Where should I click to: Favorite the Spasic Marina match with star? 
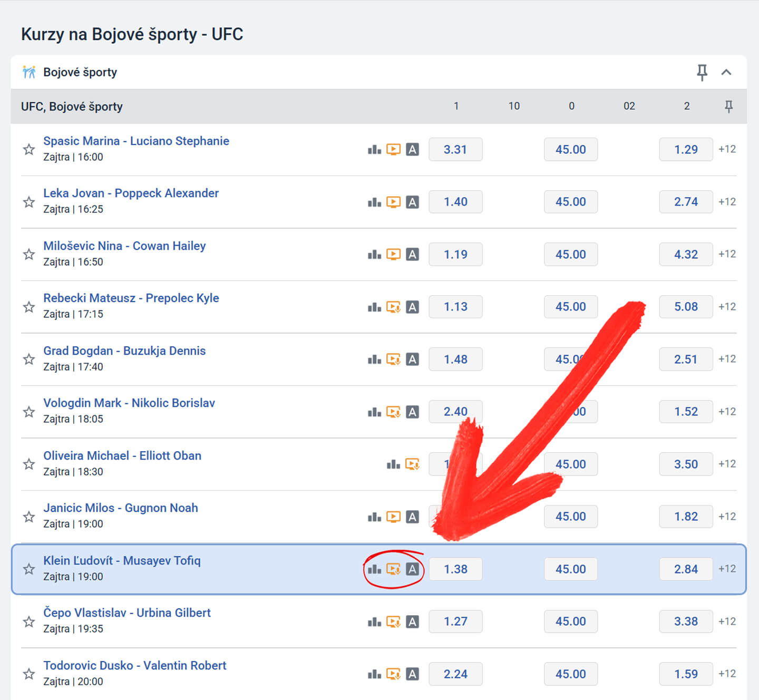[29, 150]
